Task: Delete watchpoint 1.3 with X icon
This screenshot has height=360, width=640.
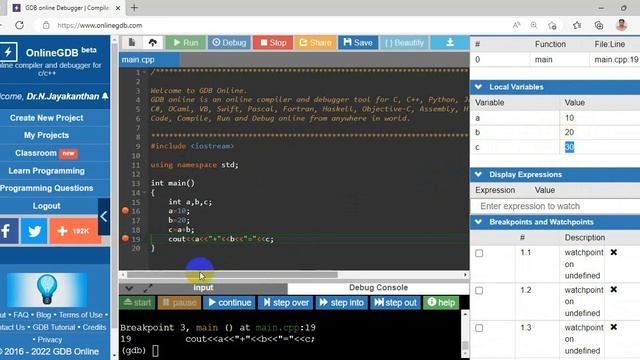Action: pyautogui.click(x=613, y=327)
